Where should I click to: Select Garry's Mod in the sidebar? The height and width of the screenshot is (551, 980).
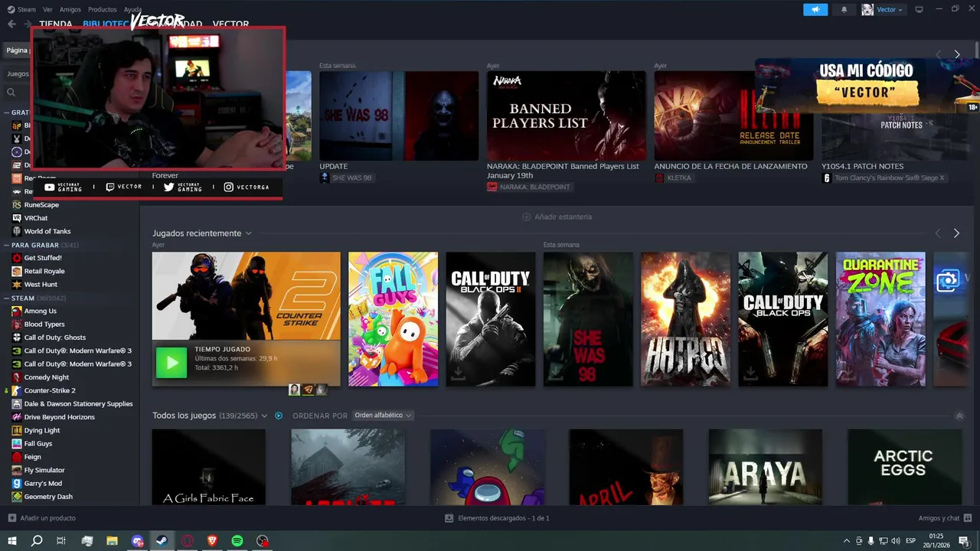(x=43, y=484)
